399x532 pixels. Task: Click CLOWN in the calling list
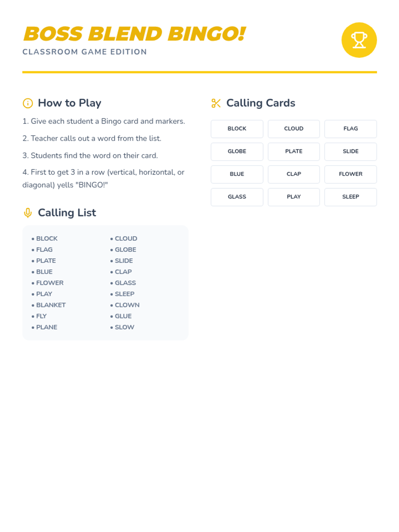click(127, 305)
